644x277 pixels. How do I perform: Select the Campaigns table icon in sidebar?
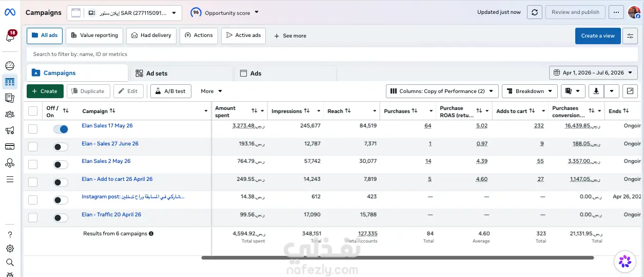[x=10, y=82]
